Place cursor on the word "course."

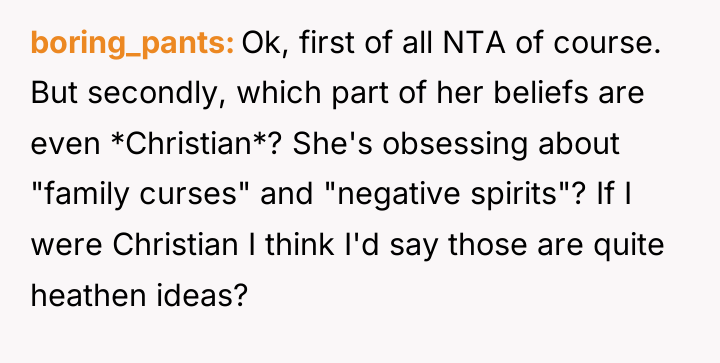pos(607,44)
